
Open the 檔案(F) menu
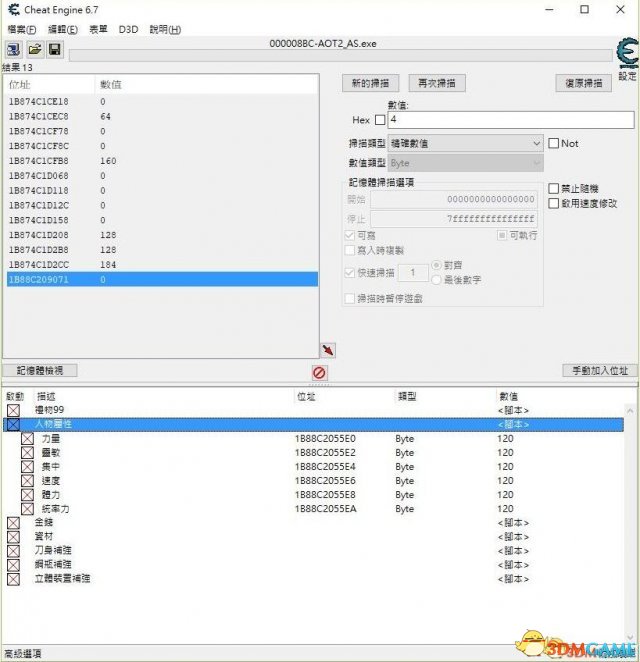(22, 30)
